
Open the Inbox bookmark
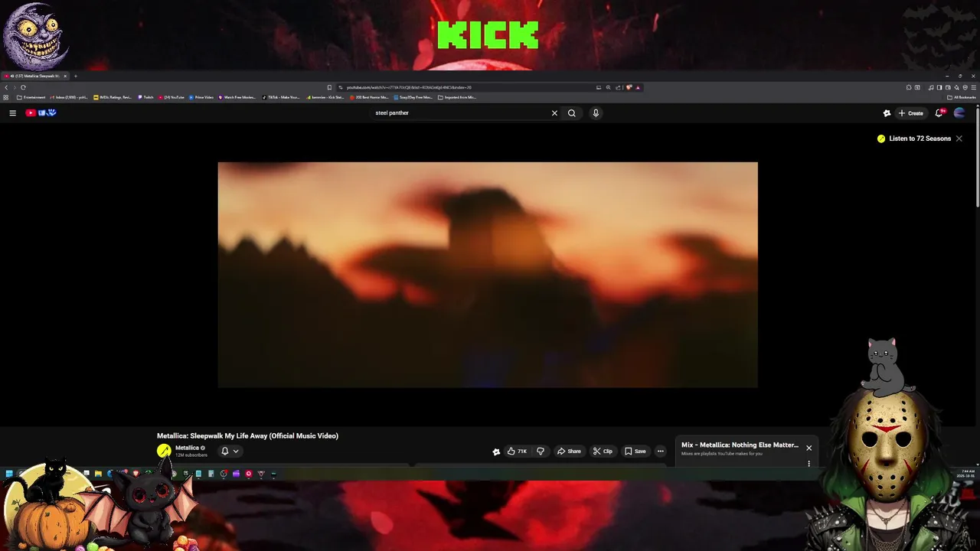pos(69,97)
